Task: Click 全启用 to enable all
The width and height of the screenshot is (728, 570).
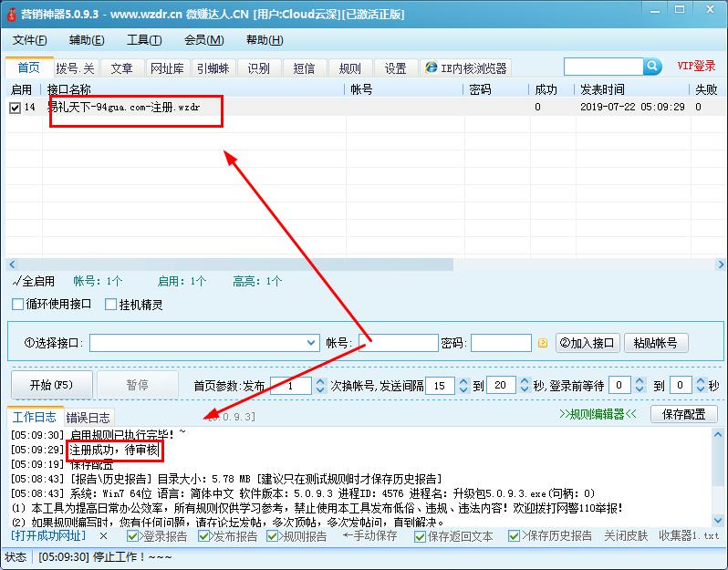Action: [34, 281]
